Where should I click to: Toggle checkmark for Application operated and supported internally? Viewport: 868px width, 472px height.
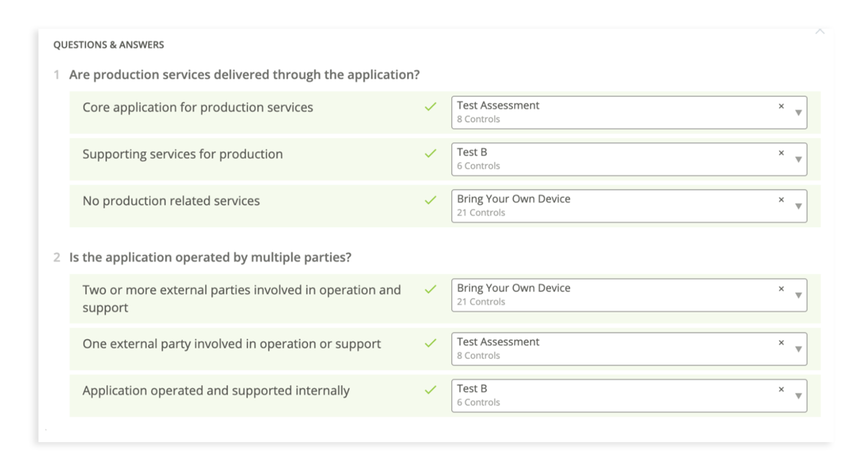pyautogui.click(x=430, y=390)
